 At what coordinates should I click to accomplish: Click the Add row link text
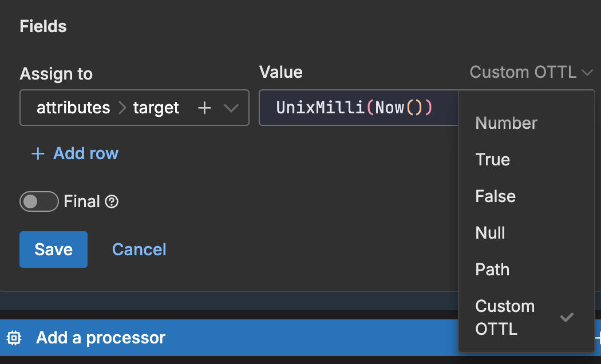[x=86, y=153]
